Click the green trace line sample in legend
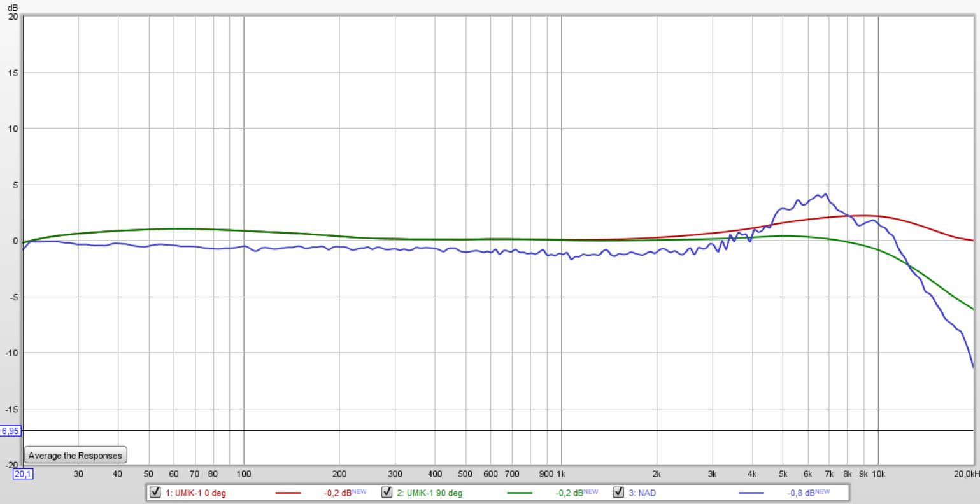Viewport: 980px width, 504px height. point(519,492)
